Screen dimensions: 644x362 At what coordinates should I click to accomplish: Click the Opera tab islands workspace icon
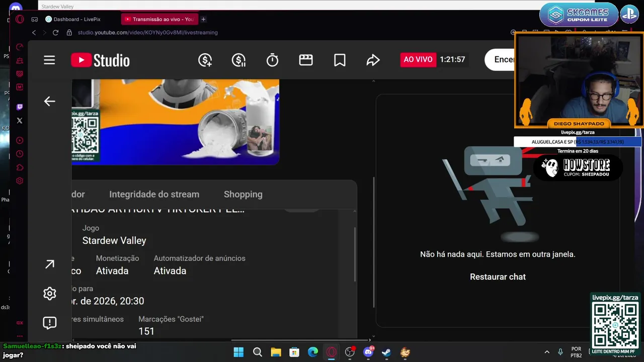(x=34, y=19)
